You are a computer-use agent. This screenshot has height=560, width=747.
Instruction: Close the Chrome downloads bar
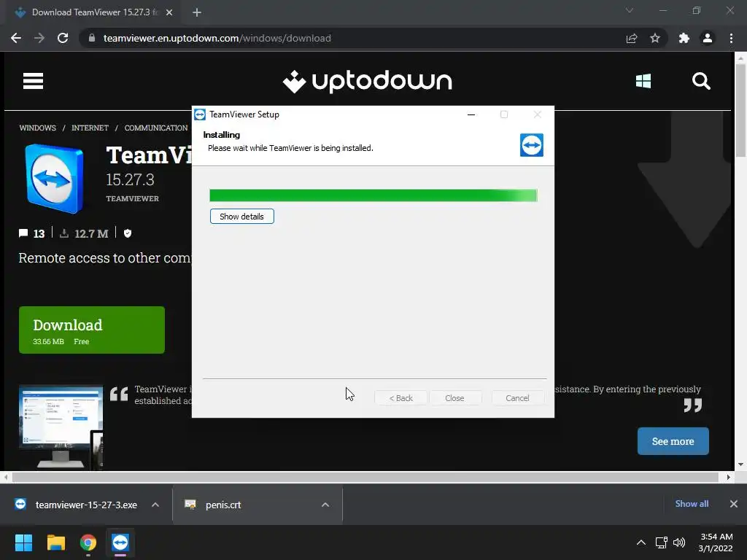point(734,504)
